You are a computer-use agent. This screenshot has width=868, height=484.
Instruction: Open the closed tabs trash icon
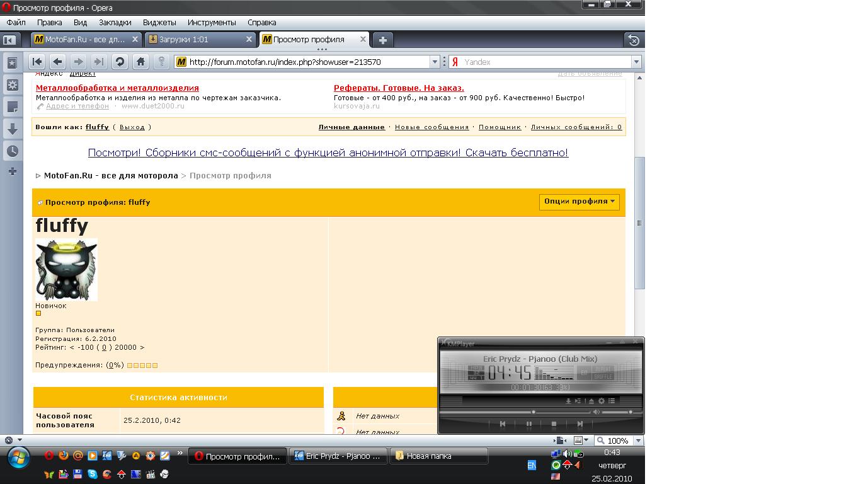click(x=634, y=40)
